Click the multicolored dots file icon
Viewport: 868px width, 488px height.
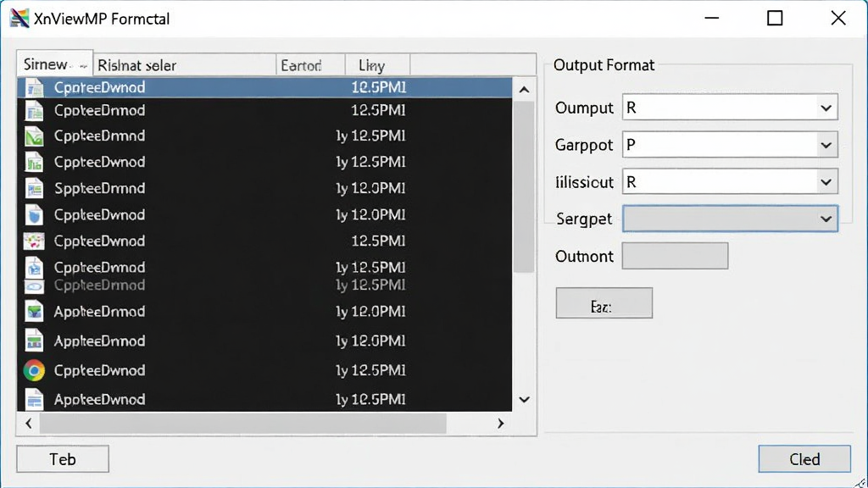34,241
